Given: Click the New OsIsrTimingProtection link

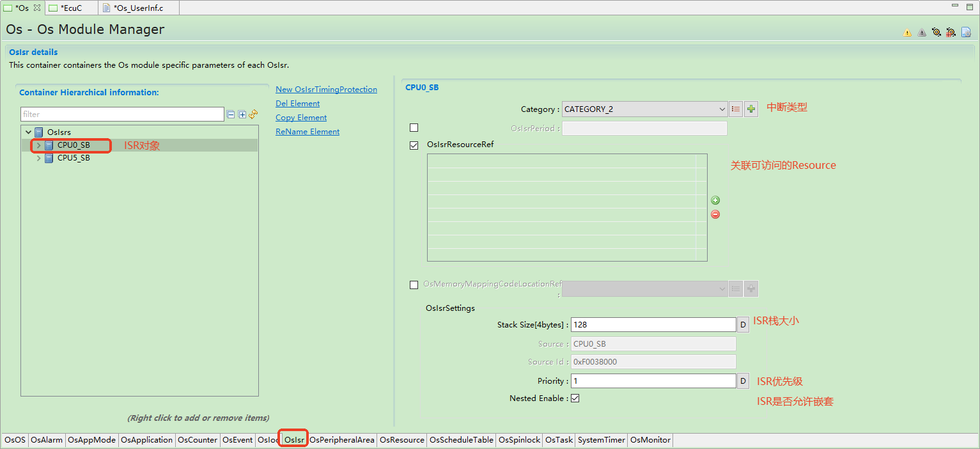Looking at the screenshot, I should click(x=326, y=90).
